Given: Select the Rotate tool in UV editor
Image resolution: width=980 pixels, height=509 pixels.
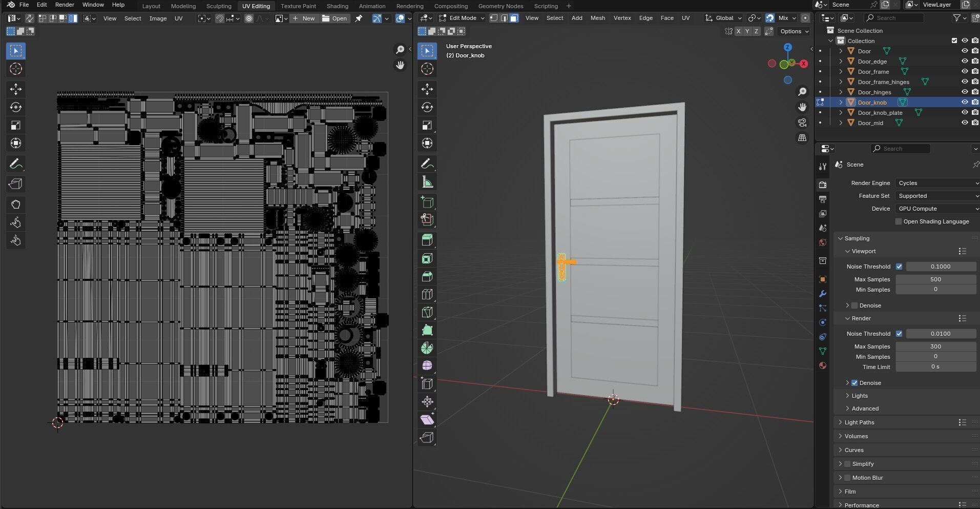Looking at the screenshot, I should pyautogui.click(x=16, y=107).
